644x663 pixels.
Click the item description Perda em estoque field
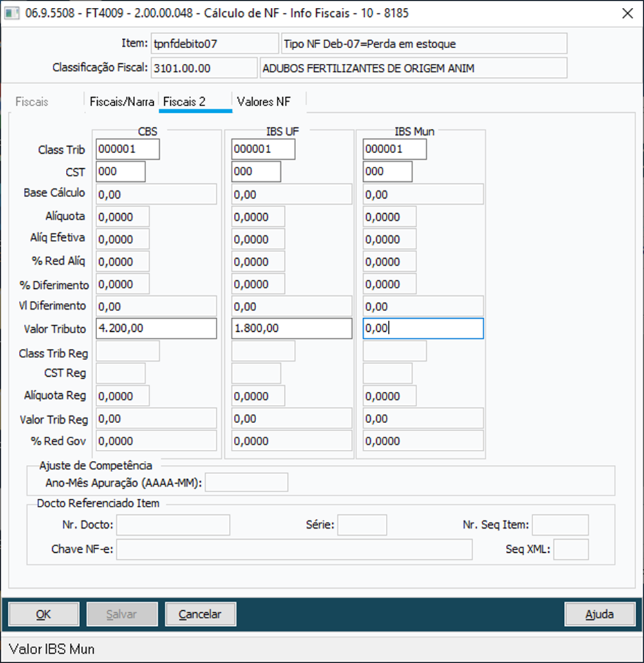coord(424,44)
